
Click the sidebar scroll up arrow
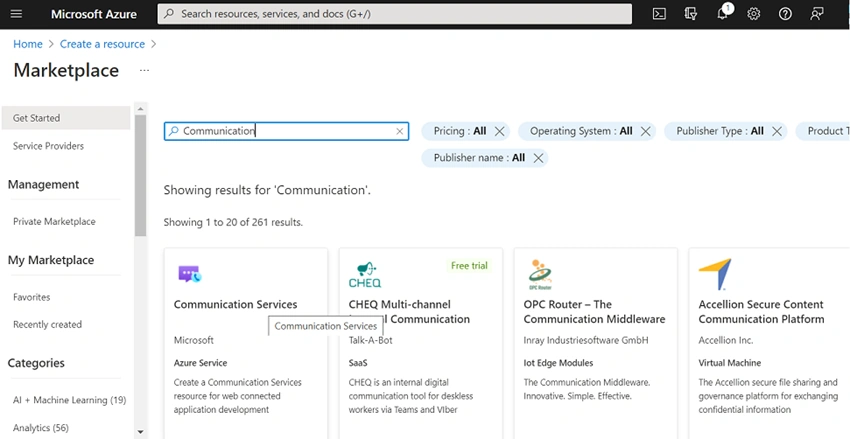(140, 108)
